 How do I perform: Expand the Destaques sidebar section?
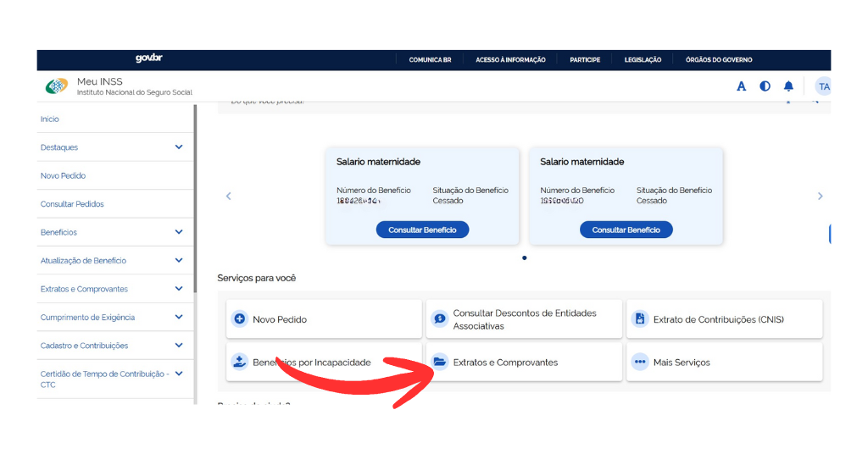[178, 147]
